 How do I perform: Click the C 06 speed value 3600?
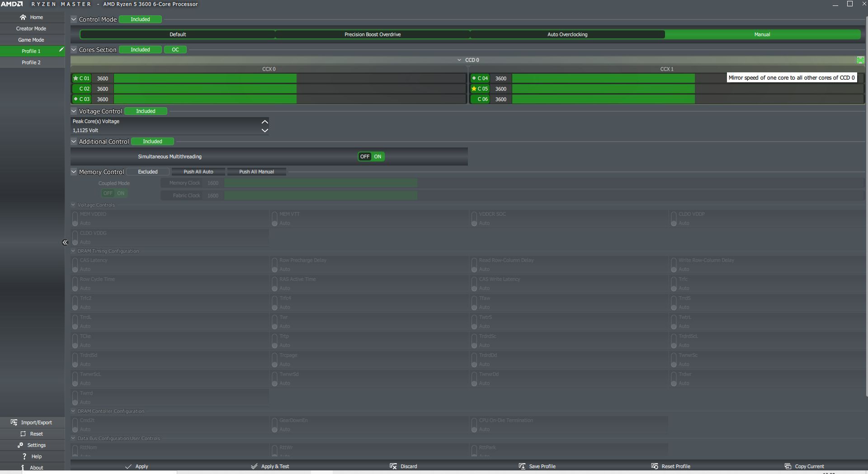[x=501, y=99]
